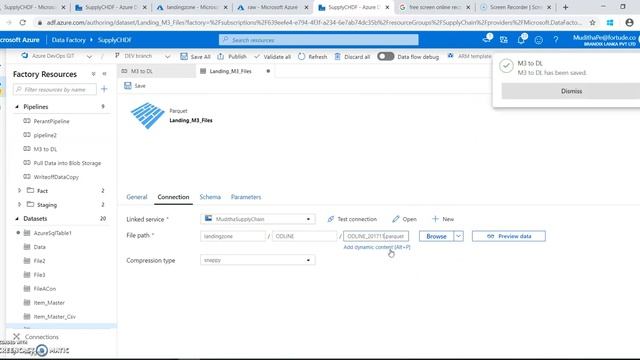Image resolution: width=640 pixels, height=360 pixels.
Task: Open the notifications bell icon
Action: tap(521, 40)
